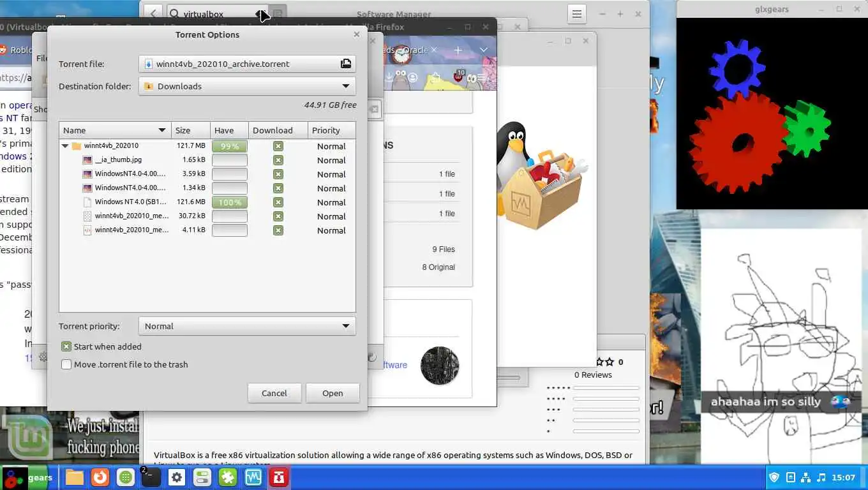This screenshot has height=490, width=868.
Task: Uncheck Start when added
Action: coord(66,346)
